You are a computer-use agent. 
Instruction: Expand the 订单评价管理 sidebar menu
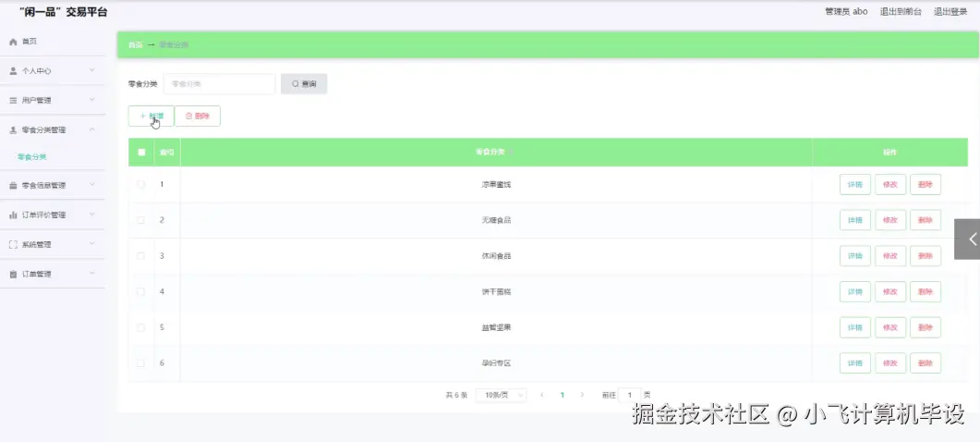click(53, 215)
